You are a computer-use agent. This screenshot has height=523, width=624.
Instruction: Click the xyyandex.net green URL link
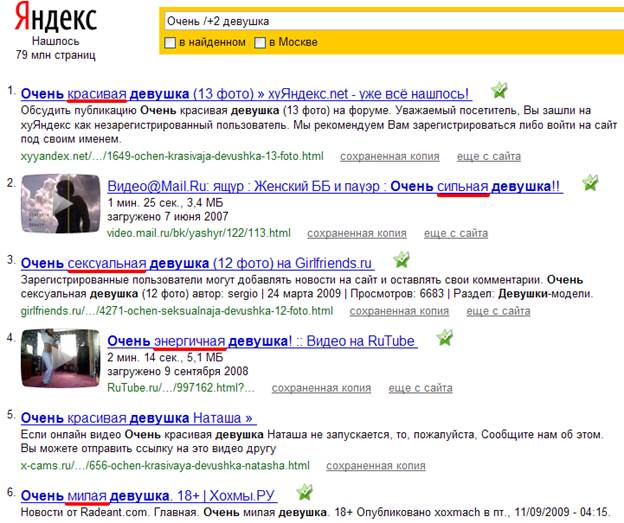tap(172, 157)
